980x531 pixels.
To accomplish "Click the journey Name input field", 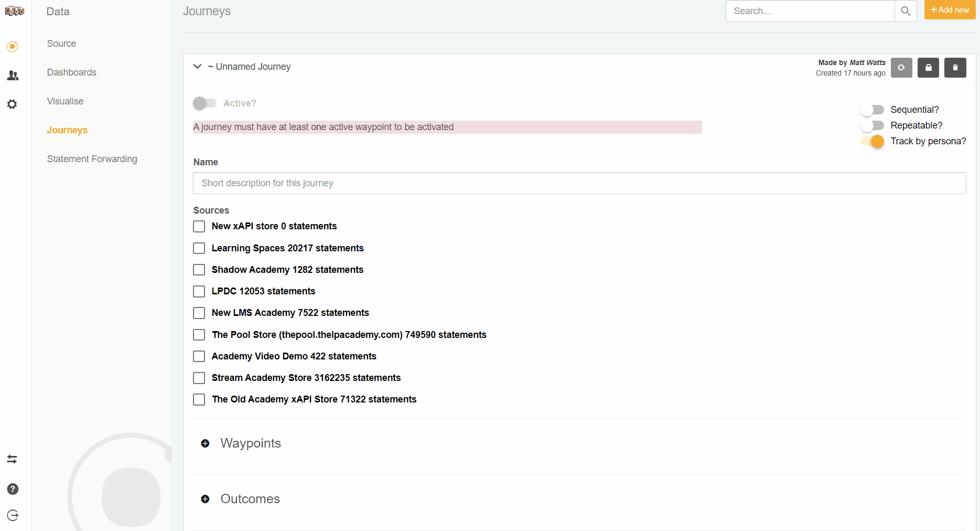I will 579,183.
